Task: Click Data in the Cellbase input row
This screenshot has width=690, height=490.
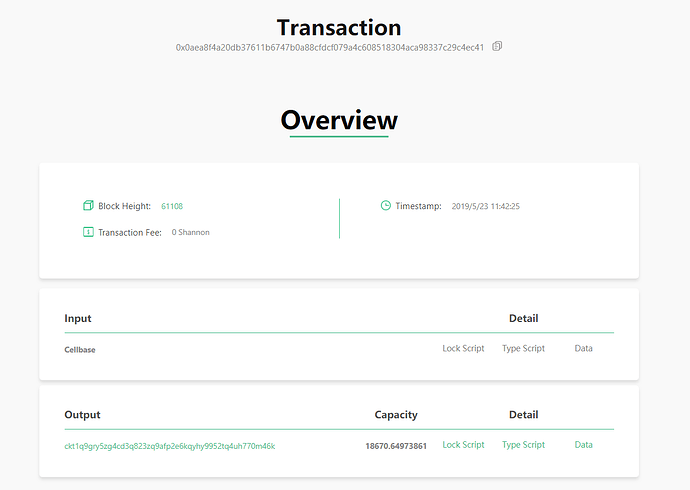Action: coord(584,348)
